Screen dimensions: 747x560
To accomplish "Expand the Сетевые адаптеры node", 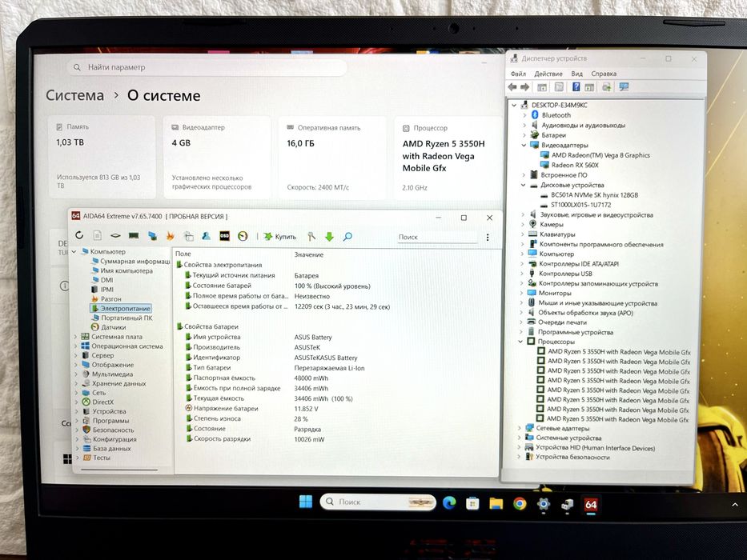I will tap(520, 428).
